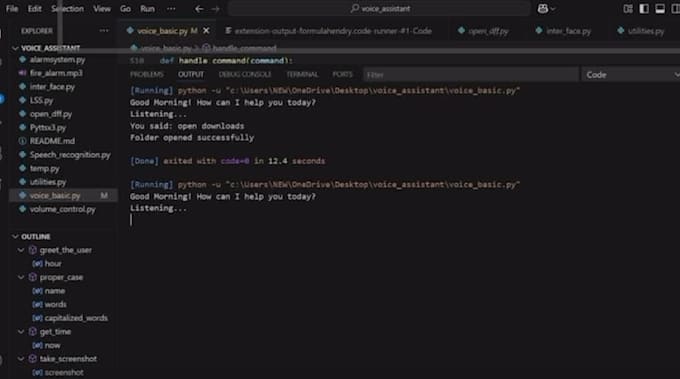Open the Copilot chat icon
680x379 pixels.
click(x=543, y=9)
